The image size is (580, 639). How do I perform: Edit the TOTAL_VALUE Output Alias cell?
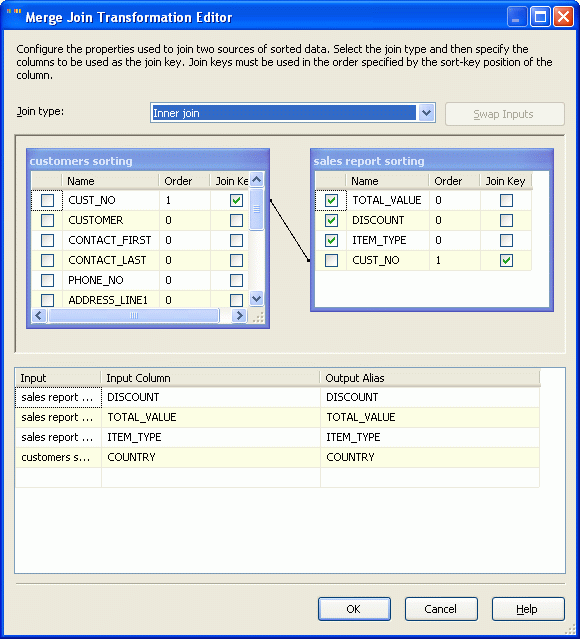tap(430, 417)
